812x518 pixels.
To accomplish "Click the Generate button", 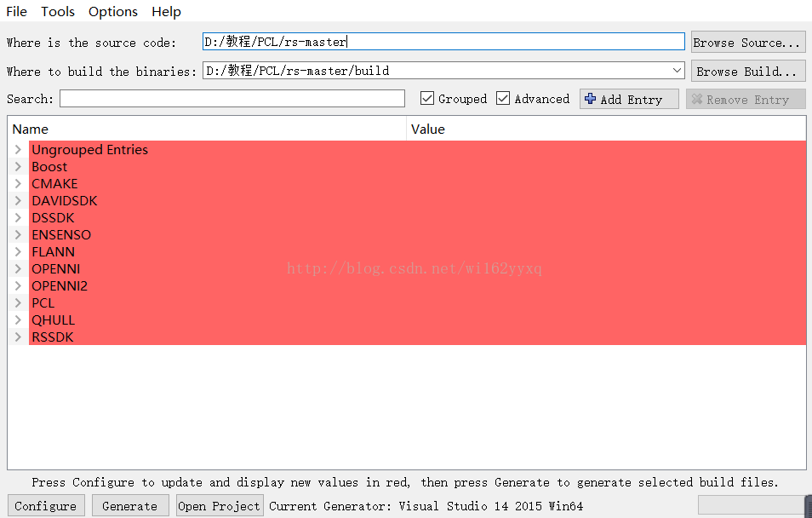I will [x=130, y=505].
